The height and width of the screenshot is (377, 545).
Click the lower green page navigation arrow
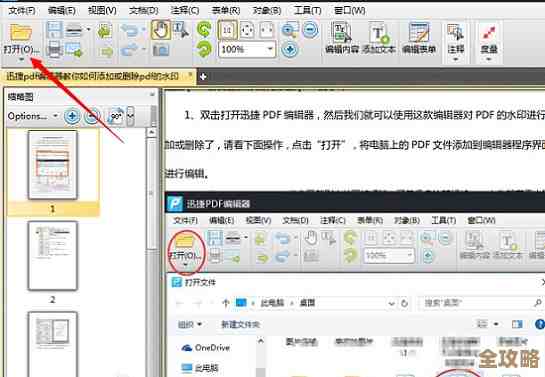pos(106,52)
